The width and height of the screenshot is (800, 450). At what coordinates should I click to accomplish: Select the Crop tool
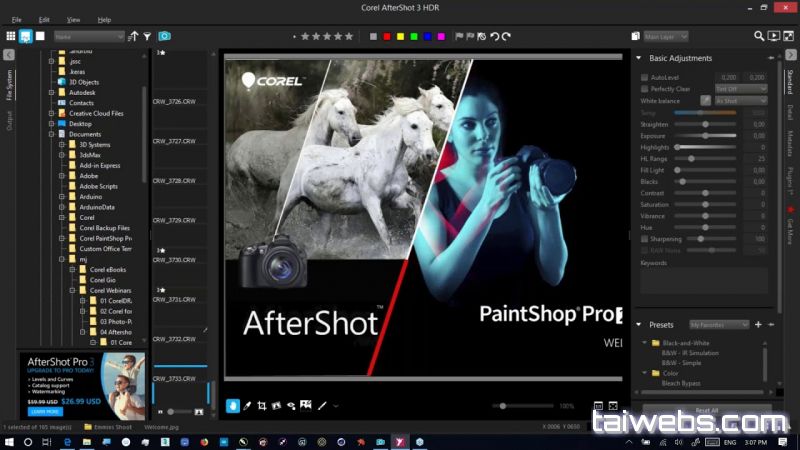pyautogui.click(x=262, y=406)
